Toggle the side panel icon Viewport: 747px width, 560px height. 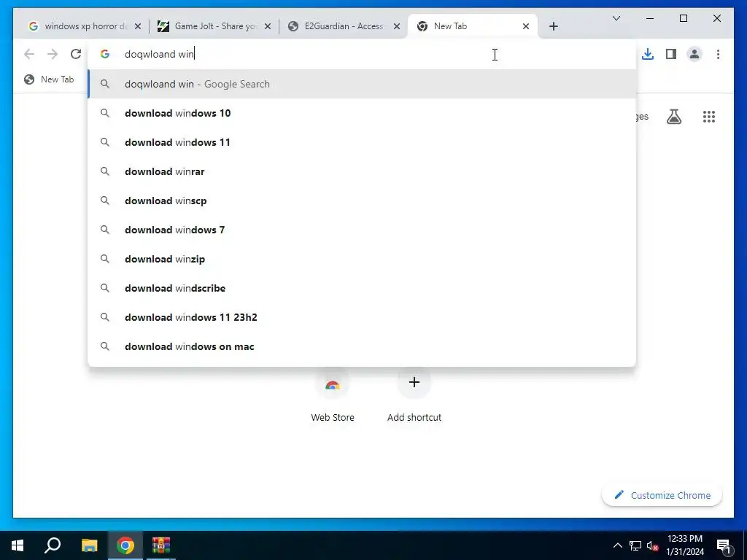pos(671,54)
